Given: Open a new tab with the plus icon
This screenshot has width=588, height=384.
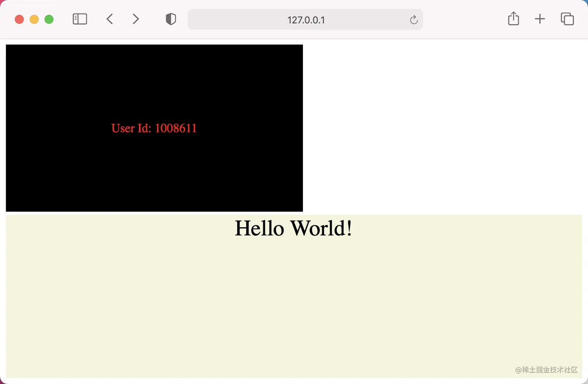Looking at the screenshot, I should (x=540, y=19).
